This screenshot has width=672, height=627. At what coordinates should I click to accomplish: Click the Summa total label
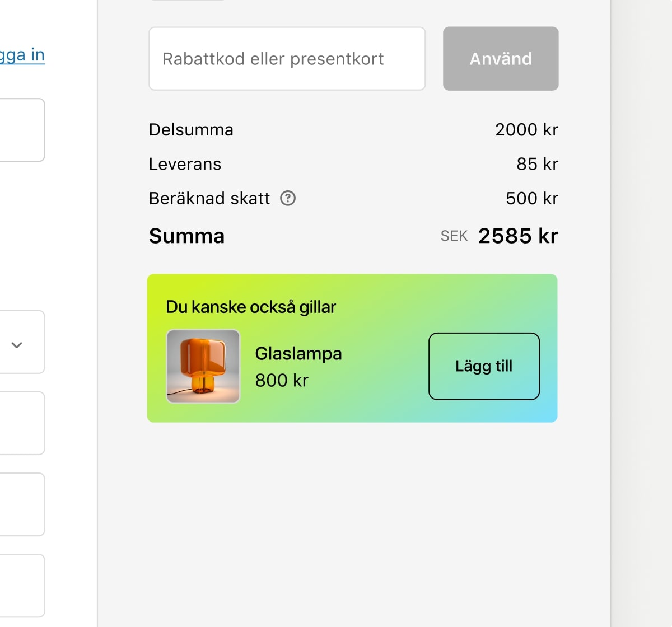point(186,236)
